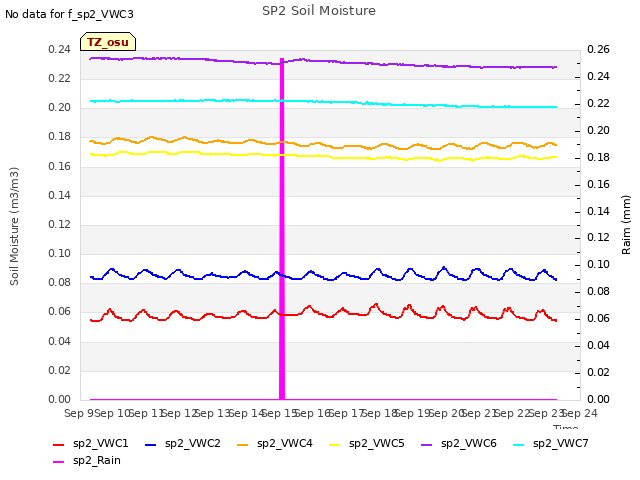The width and height of the screenshot is (640, 480).
Task: Click the 0.12 left axis tick label
Action: pyautogui.click(x=60, y=224)
